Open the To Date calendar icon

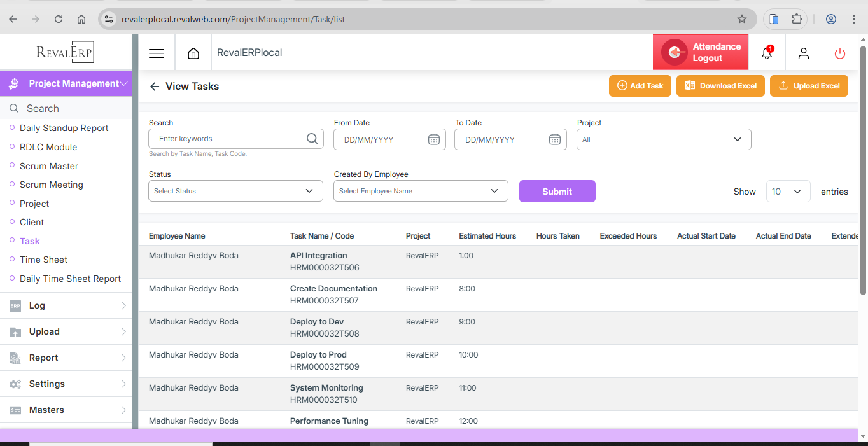[x=555, y=139]
